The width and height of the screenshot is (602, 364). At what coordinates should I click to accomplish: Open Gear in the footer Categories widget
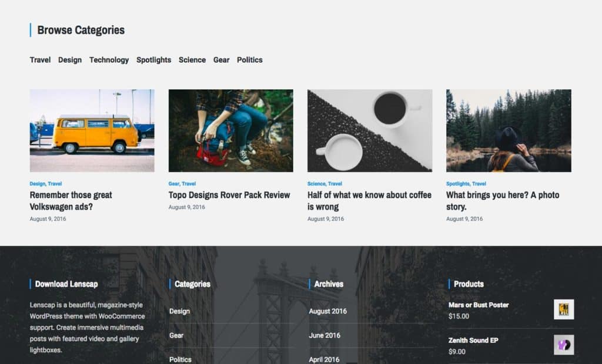(176, 335)
